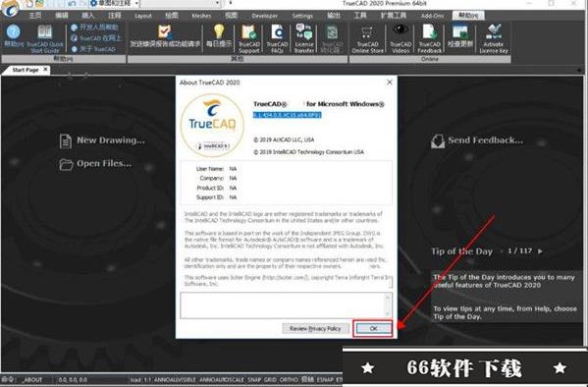The image size is (588, 387).
Task: Toggle SNAP mode in status bar
Action: pos(254,380)
